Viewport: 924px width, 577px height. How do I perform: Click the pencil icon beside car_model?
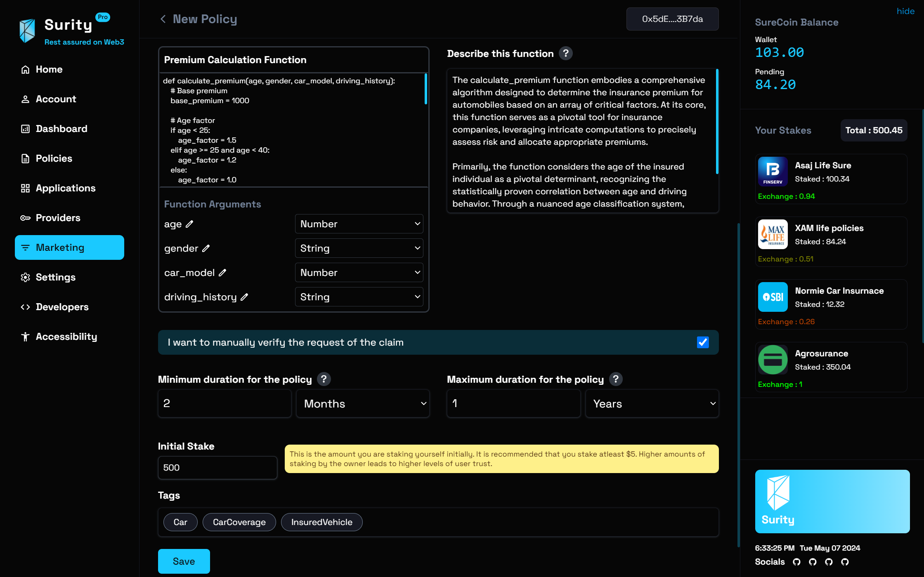[222, 273]
